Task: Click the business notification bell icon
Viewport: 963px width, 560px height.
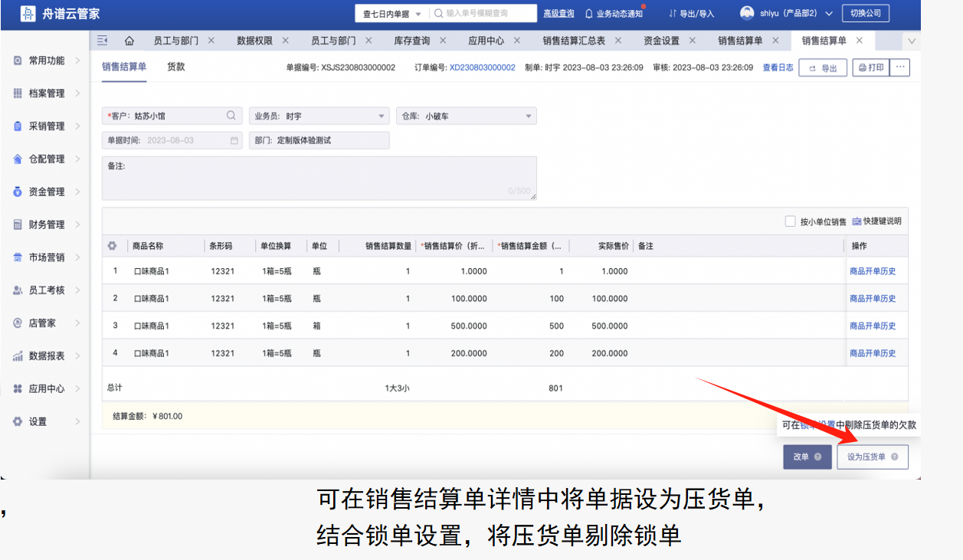Action: point(588,14)
